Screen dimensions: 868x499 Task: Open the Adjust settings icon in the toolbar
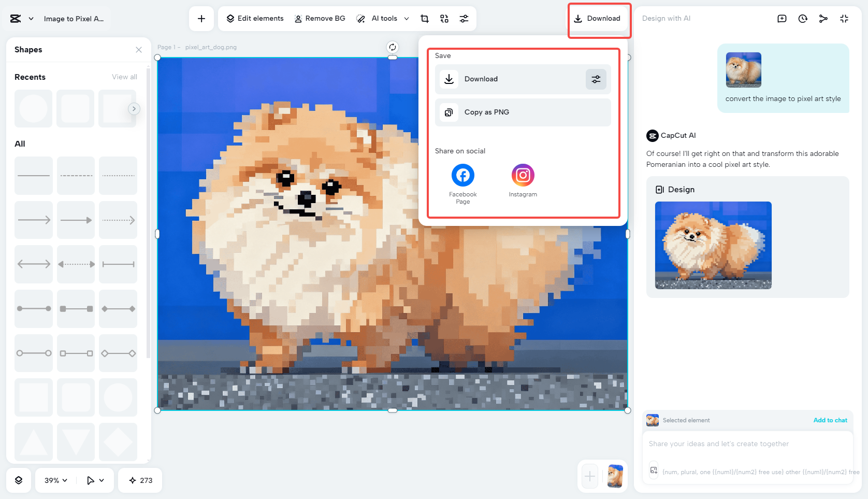pos(464,18)
